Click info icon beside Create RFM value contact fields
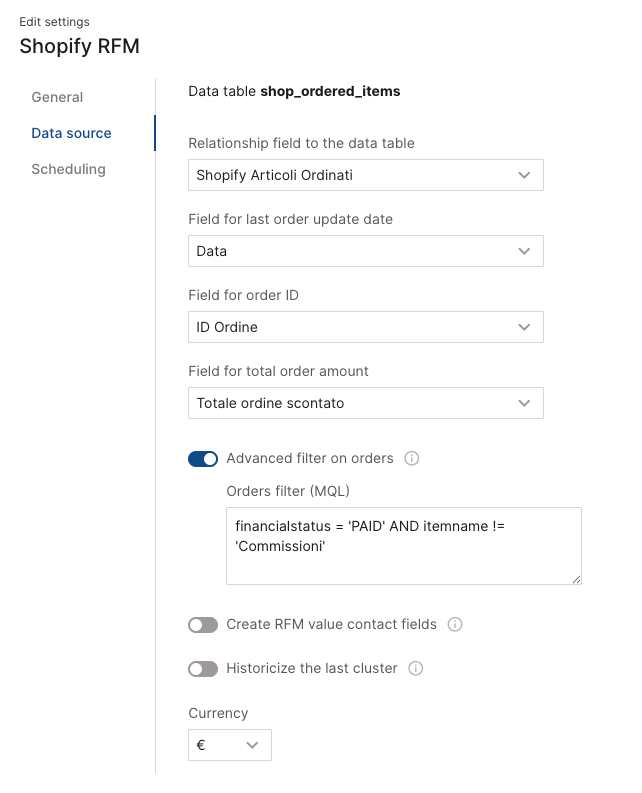 455,625
